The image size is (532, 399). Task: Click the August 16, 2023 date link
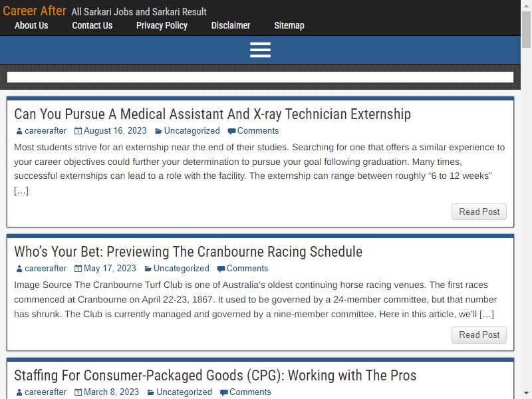tap(115, 130)
